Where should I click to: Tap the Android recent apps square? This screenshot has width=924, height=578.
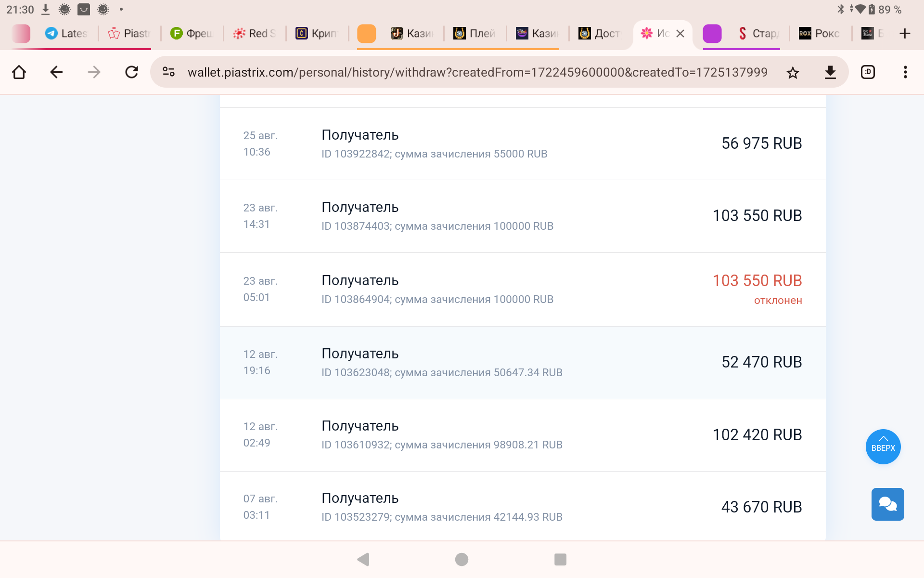560,559
